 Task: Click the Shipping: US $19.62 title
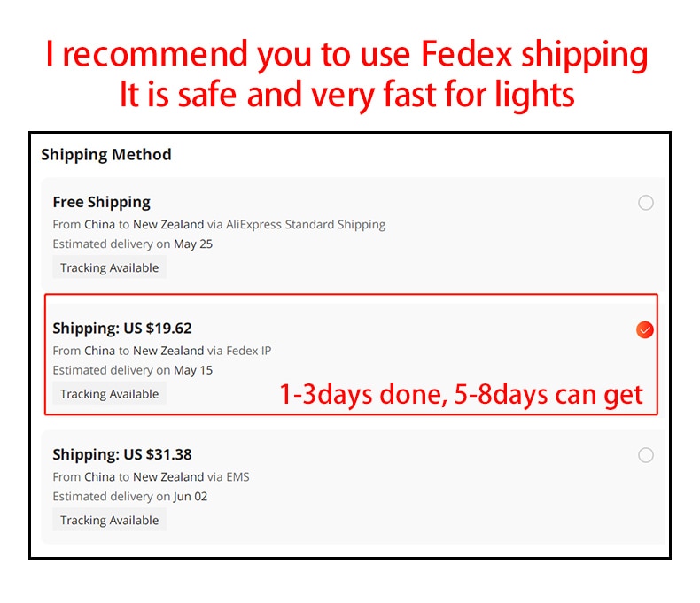coord(122,329)
